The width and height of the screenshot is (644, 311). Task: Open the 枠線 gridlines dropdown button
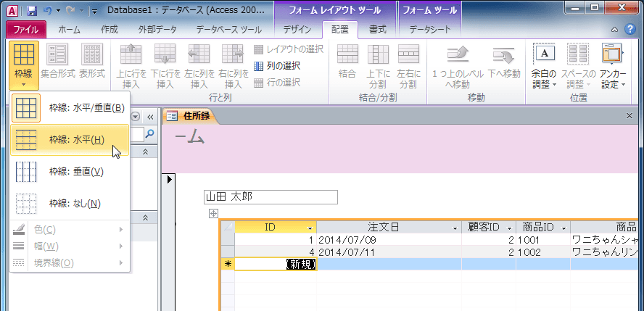click(24, 66)
